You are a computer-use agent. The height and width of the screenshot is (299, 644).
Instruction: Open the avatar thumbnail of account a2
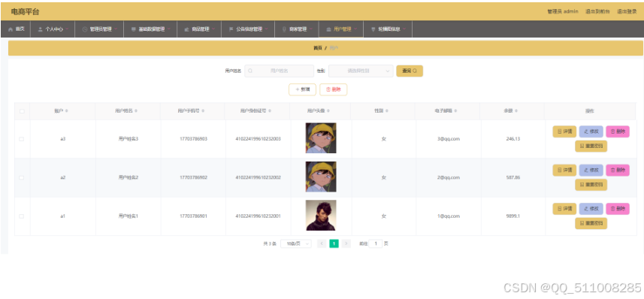321,177
